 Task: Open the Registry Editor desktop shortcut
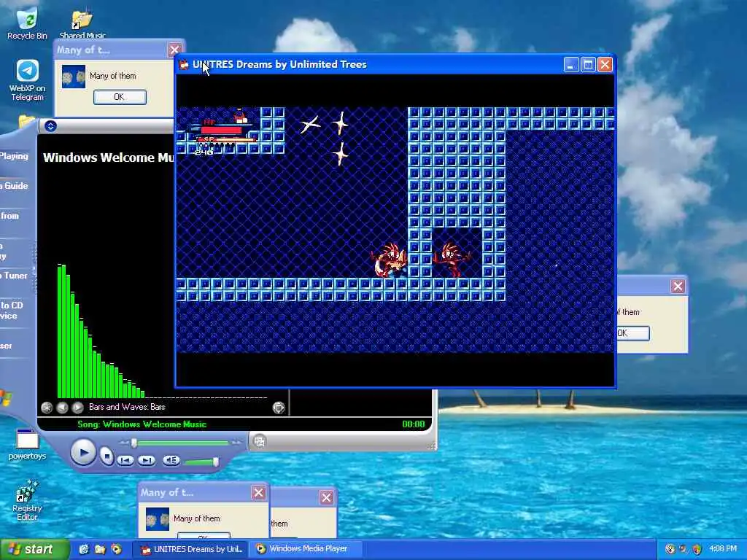coord(27,500)
